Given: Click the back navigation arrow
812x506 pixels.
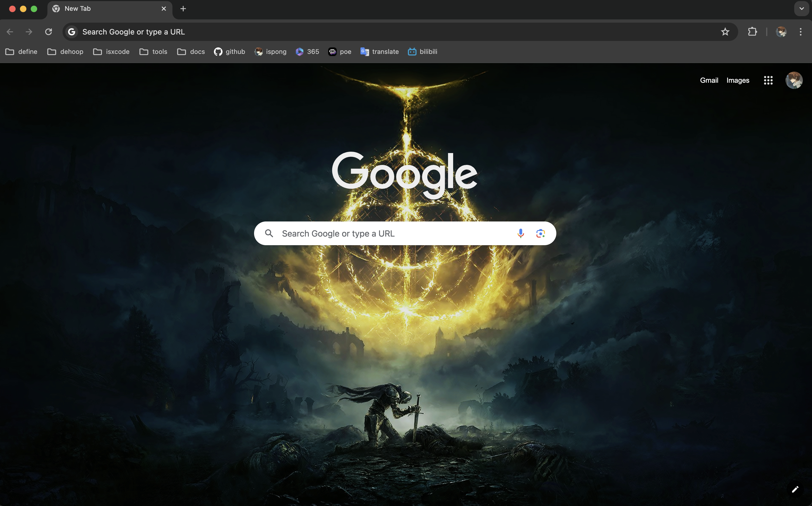Looking at the screenshot, I should click(10, 32).
